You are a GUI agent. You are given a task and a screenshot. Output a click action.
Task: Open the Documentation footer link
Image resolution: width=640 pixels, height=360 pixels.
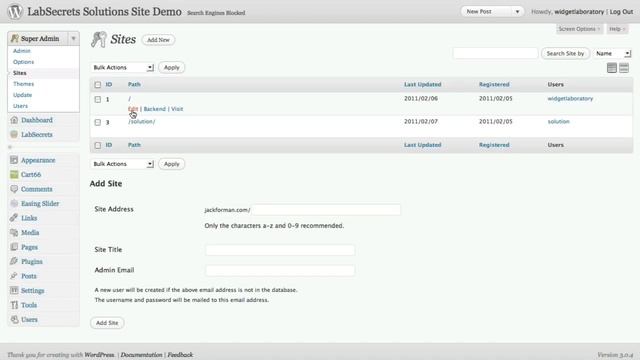141,355
